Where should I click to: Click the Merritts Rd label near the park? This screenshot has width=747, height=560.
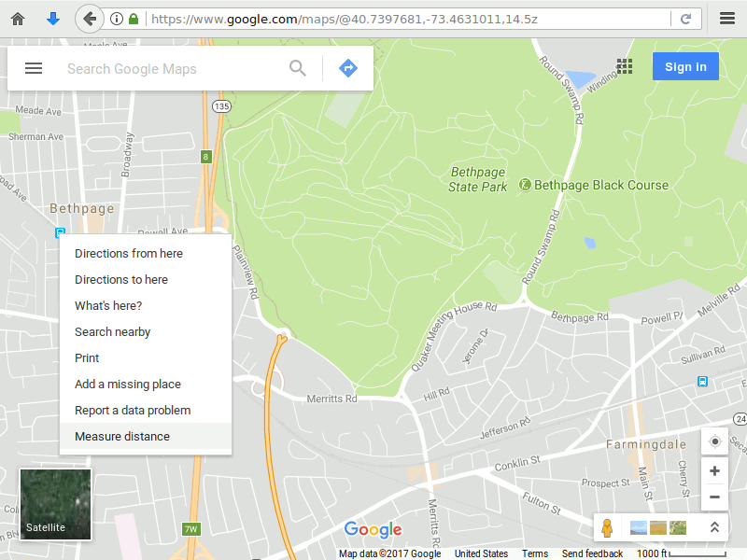pyautogui.click(x=331, y=399)
